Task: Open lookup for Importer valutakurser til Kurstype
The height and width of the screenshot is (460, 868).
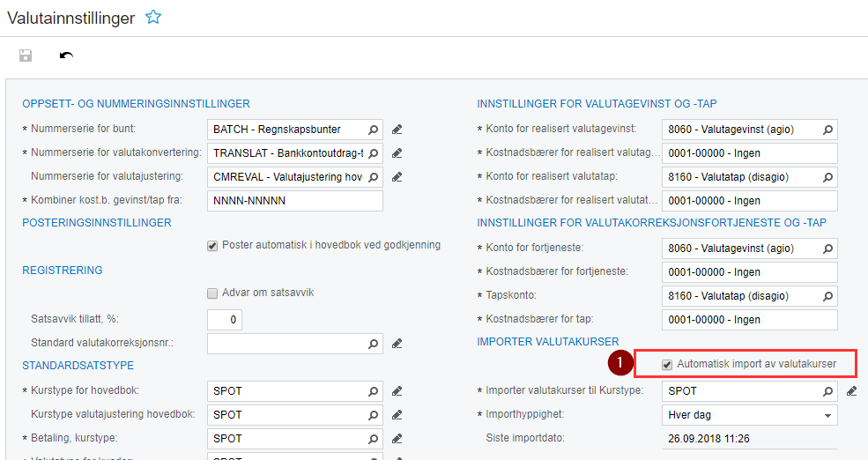Action: [x=828, y=391]
